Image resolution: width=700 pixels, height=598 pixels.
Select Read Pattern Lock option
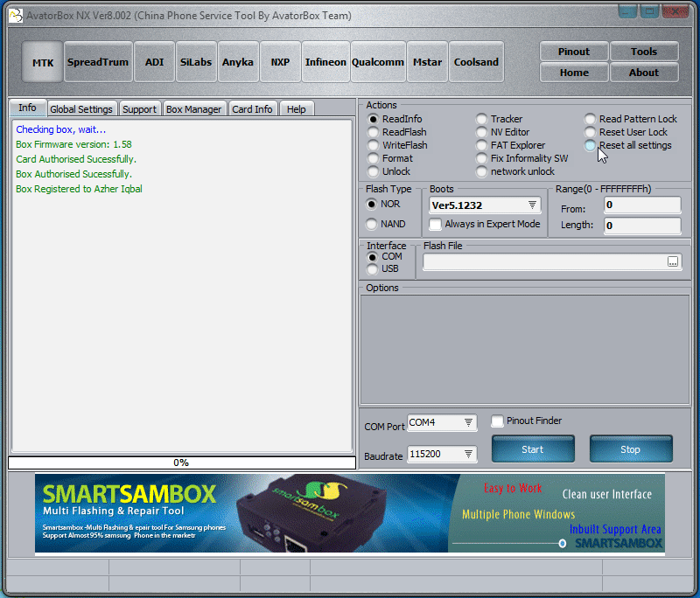(x=631, y=119)
